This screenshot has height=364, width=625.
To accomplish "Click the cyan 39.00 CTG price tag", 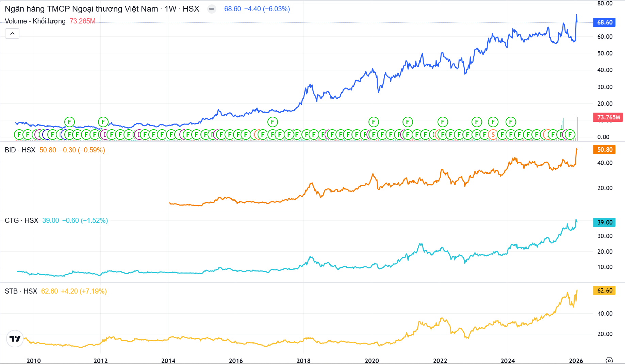I will [605, 222].
